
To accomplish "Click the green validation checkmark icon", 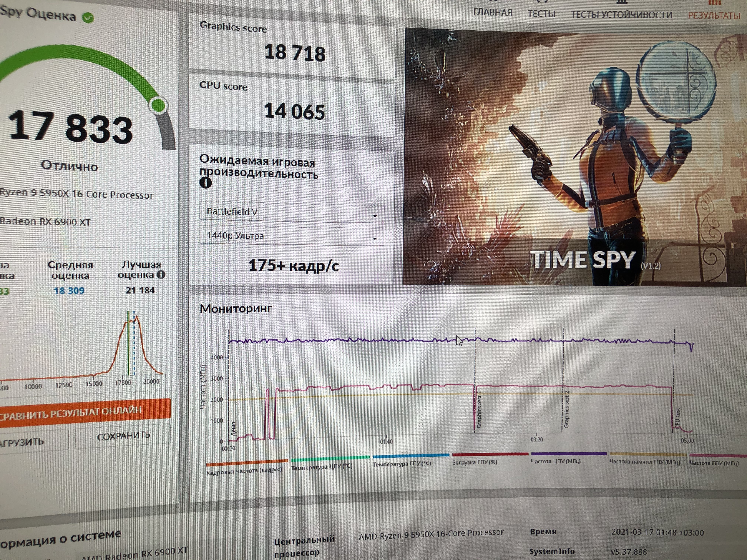I will click(88, 18).
